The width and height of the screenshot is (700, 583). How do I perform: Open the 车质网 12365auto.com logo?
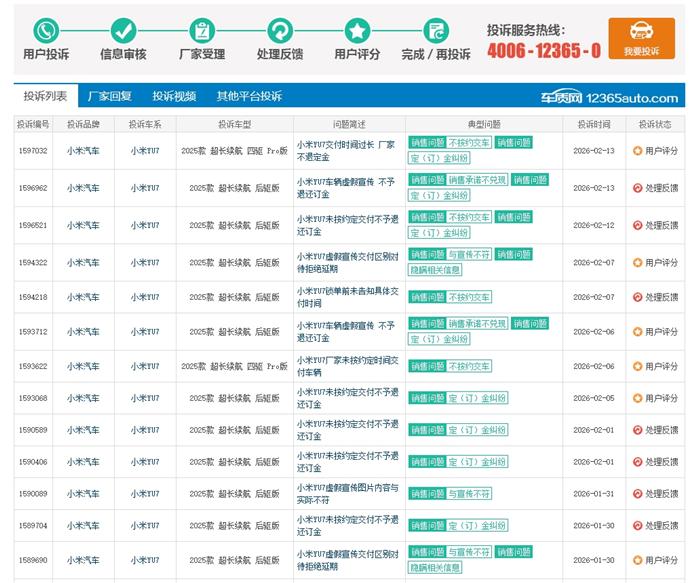pyautogui.click(x=618, y=97)
